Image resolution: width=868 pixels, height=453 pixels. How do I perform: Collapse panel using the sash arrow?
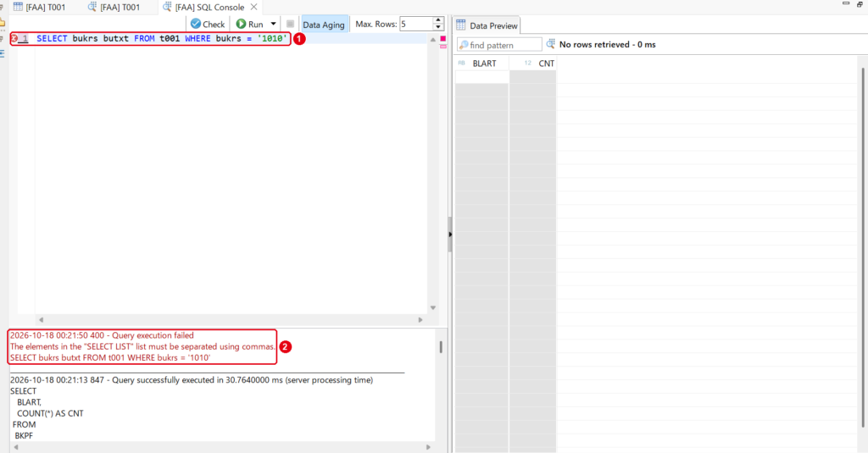(450, 235)
